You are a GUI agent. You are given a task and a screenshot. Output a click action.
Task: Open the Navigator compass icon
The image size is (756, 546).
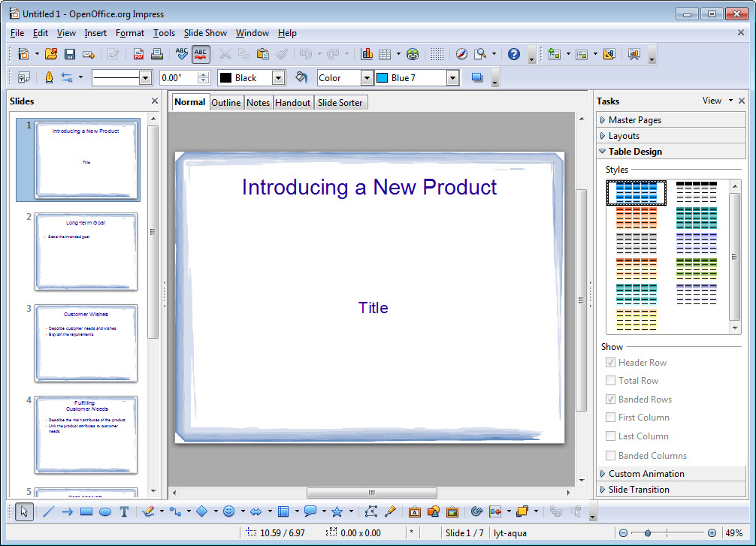point(461,54)
